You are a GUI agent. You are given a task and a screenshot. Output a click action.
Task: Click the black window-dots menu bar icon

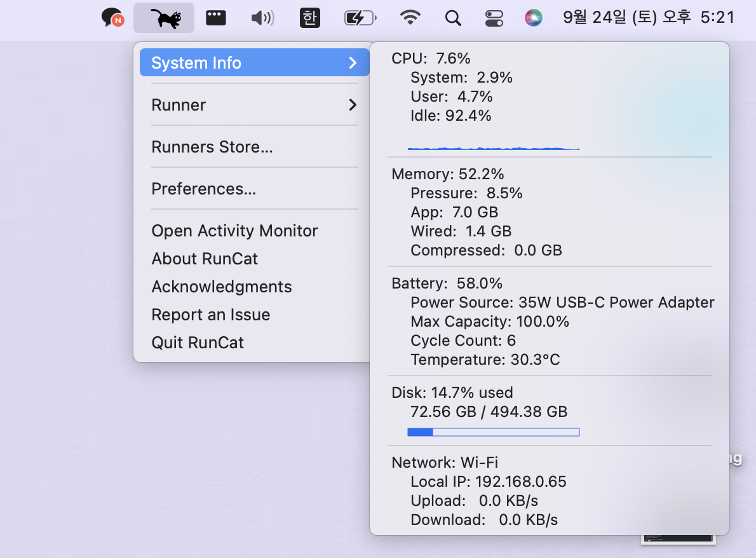point(215,18)
